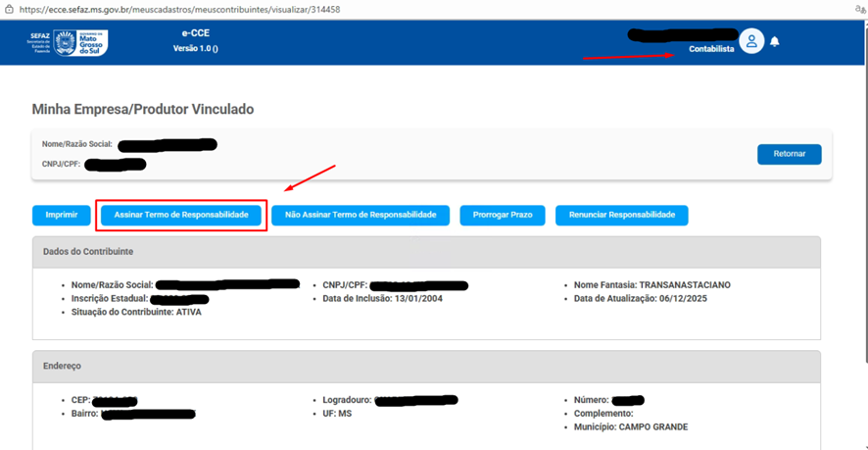
Task: Click the e-CCE application title
Action: 195,33
